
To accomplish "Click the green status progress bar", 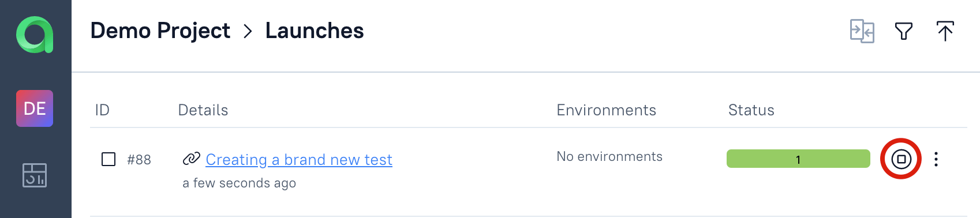I will click(798, 159).
